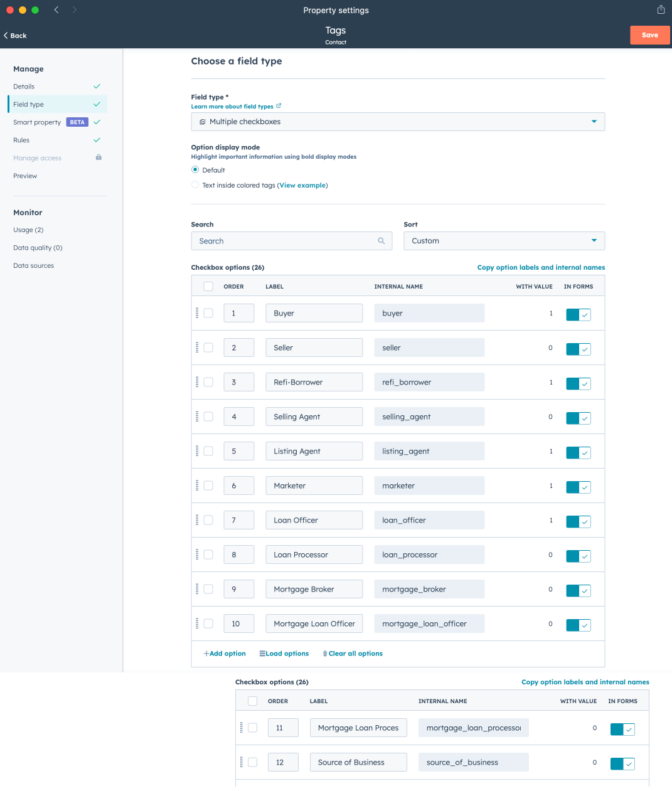The height and width of the screenshot is (791, 672).
Task: Open Data quality (0) under Monitor
Action: [x=38, y=248]
